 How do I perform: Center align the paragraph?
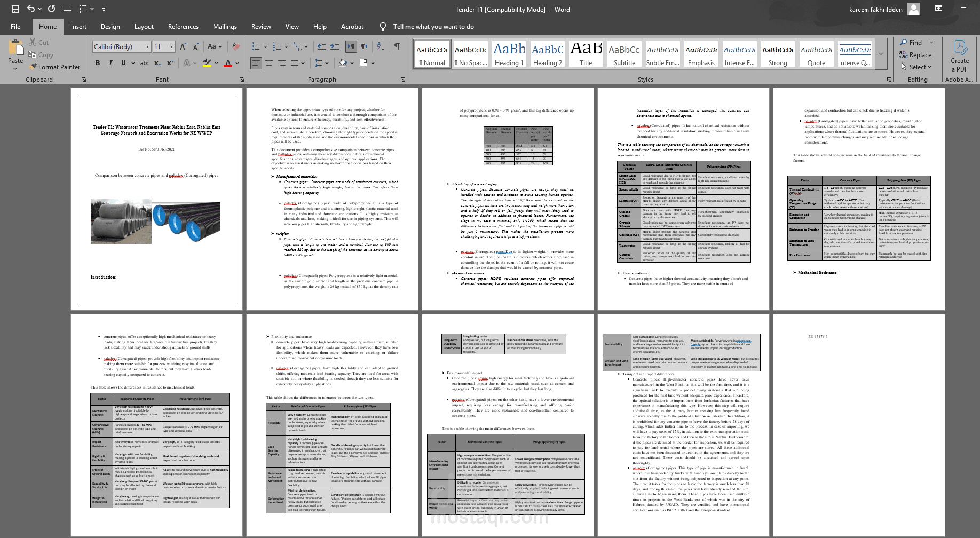(269, 63)
